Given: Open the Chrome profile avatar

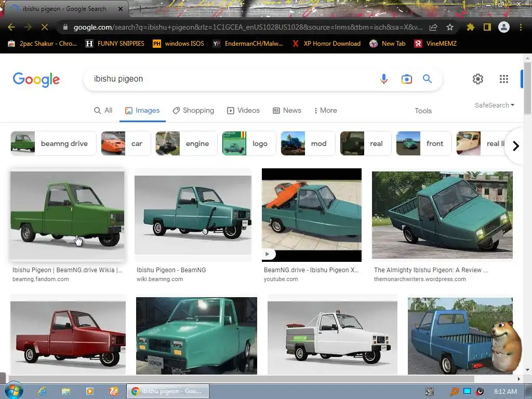Looking at the screenshot, I should point(504,27).
